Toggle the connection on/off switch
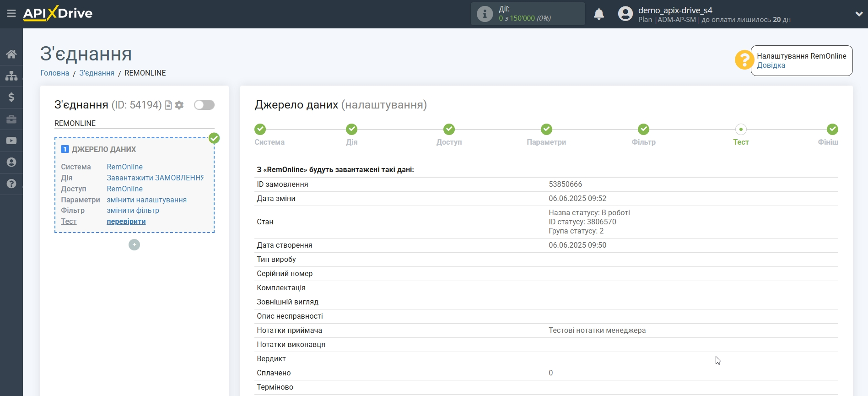The width and height of the screenshot is (868, 396). point(204,105)
